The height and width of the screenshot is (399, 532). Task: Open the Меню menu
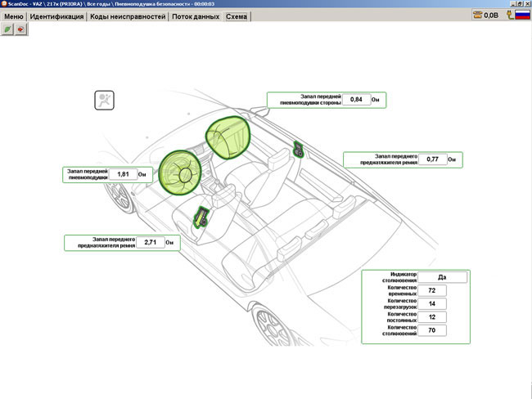pos(13,16)
